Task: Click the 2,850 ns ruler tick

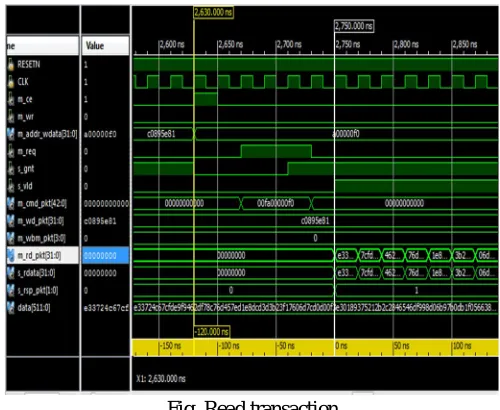Action: 465,44
